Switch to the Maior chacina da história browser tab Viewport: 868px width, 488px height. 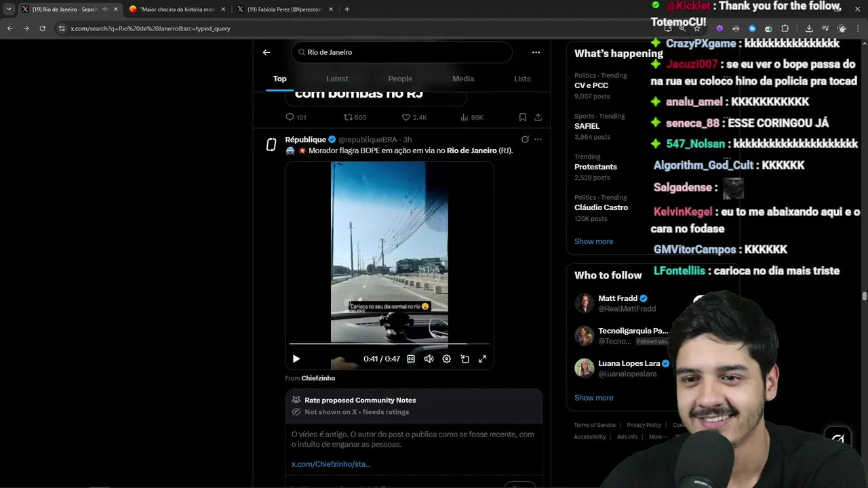176,9
